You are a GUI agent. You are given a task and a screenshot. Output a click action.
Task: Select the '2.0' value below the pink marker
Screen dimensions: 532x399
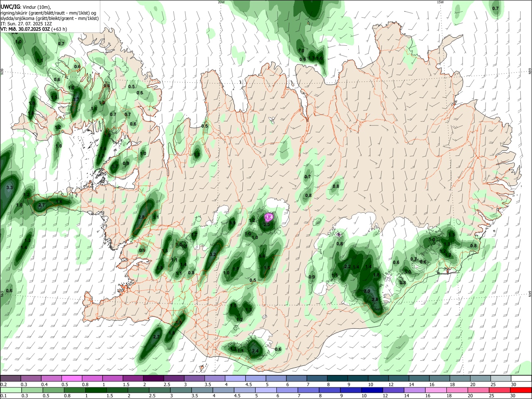pyautogui.click(x=267, y=224)
